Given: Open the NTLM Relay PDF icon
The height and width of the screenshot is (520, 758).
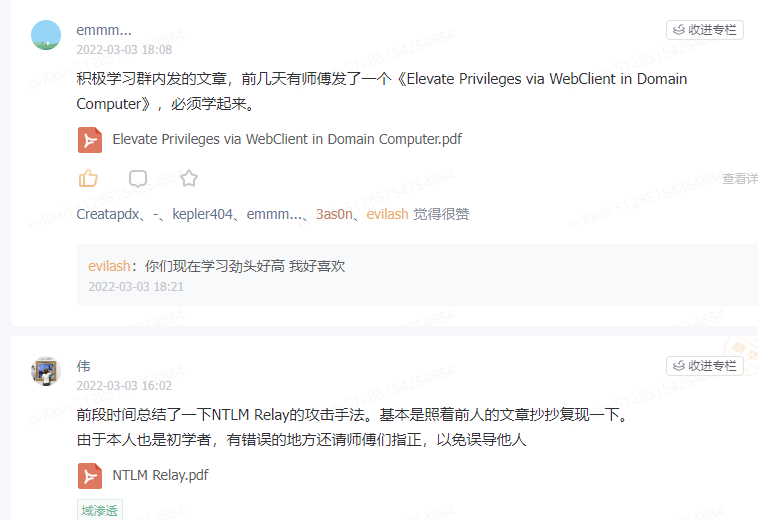Looking at the screenshot, I should point(90,476).
